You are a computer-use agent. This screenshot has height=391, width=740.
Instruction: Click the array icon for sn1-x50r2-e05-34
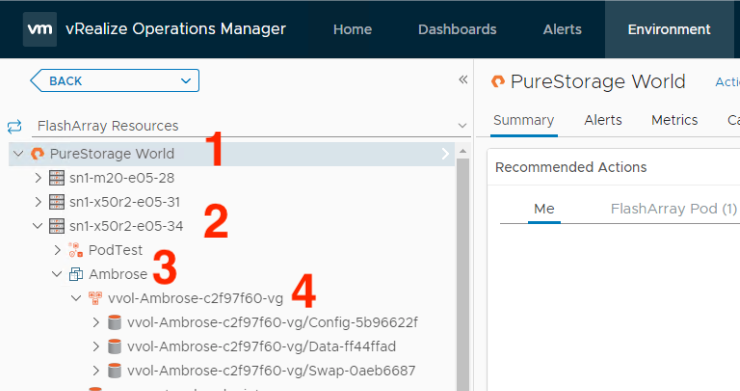[x=57, y=226]
